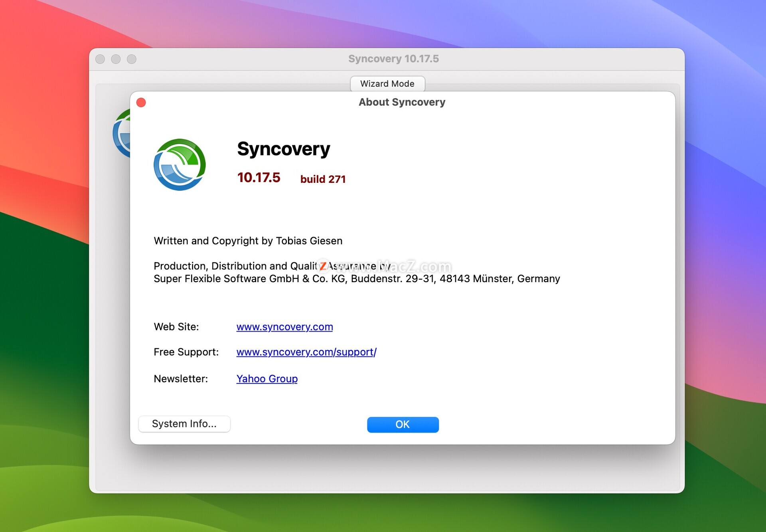The width and height of the screenshot is (766, 532).
Task: Click the Syncovery logo in About dialog
Action: 180,164
